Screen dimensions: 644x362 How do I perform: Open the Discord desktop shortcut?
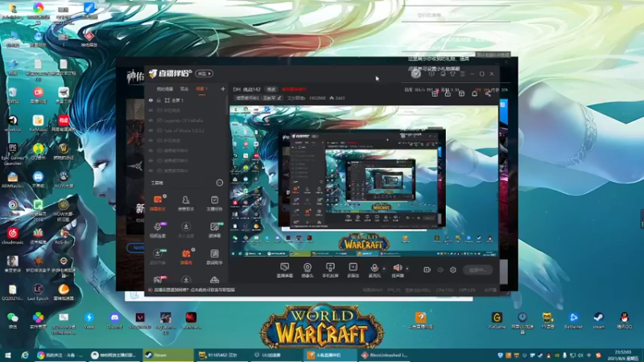114,320
